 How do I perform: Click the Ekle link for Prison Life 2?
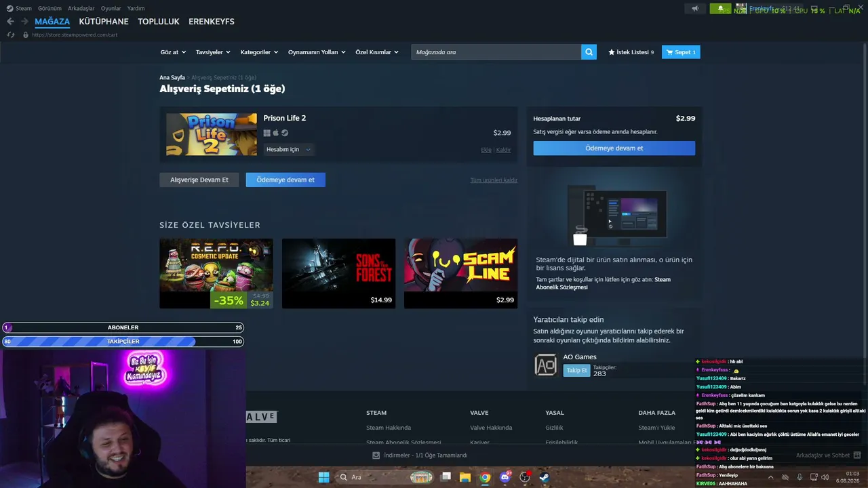pos(486,150)
